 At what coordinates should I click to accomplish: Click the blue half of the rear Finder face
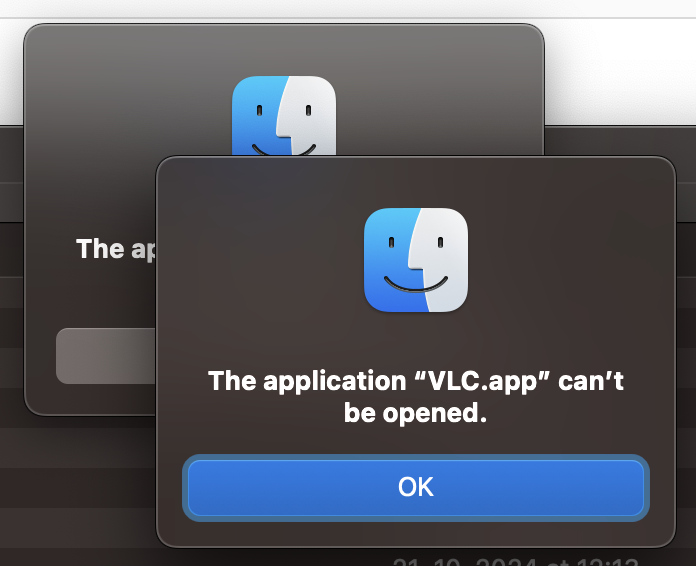click(x=255, y=116)
